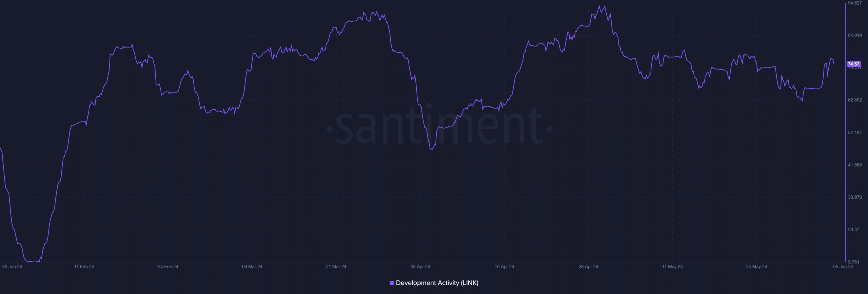Click the 74.57 current value badge

853,64
